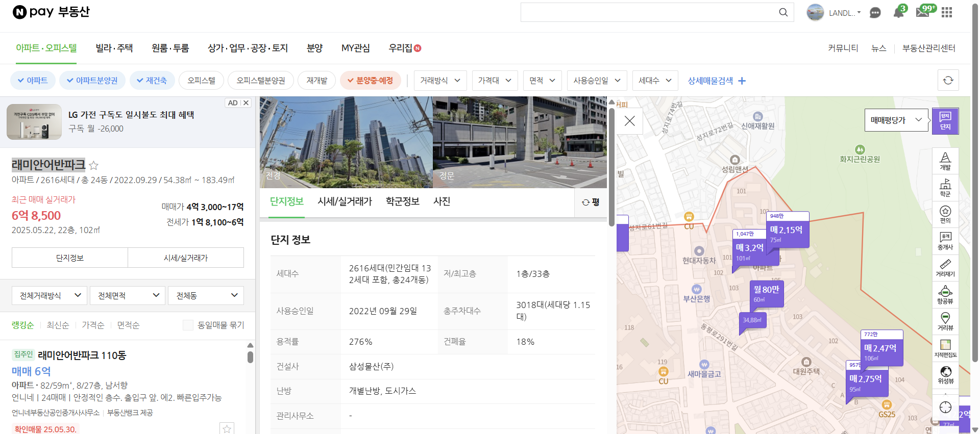
Task: Open the N pay 부동산 logo
Action: [51, 12]
